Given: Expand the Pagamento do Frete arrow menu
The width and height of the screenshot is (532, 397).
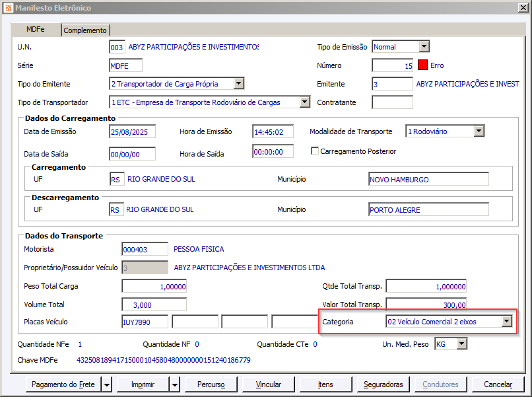Looking at the screenshot, I should click(x=106, y=384).
